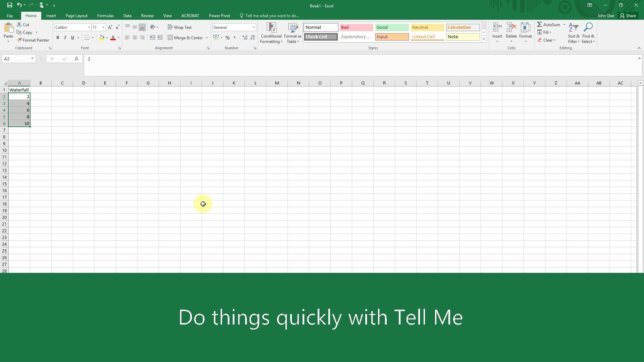Click the Increase Decimal icon
The image size is (644, 362).
point(245,38)
